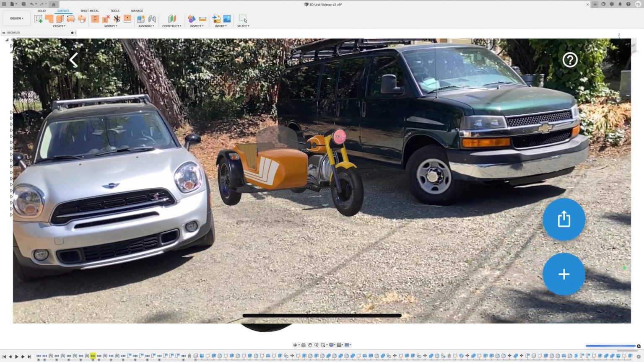
Task: Click the Insert Canvas image icon
Action: (x=226, y=18)
